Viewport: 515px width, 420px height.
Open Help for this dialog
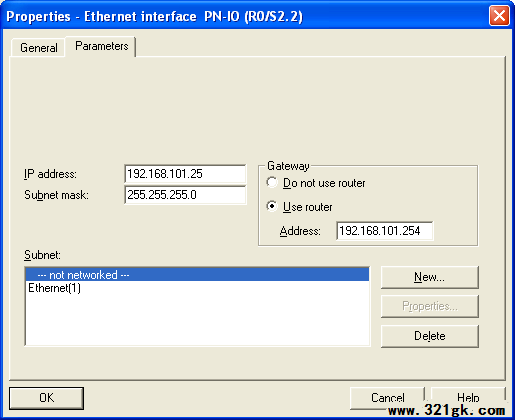coord(468,398)
